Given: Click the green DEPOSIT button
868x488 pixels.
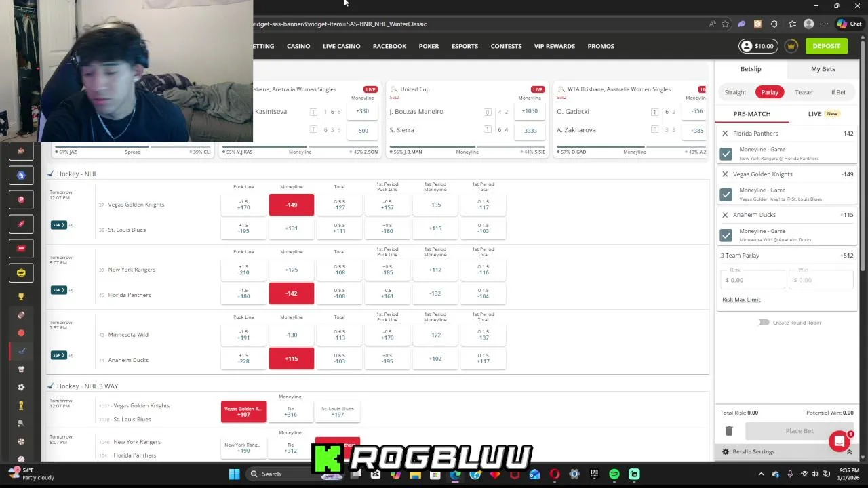Looking at the screenshot, I should pyautogui.click(x=826, y=46).
